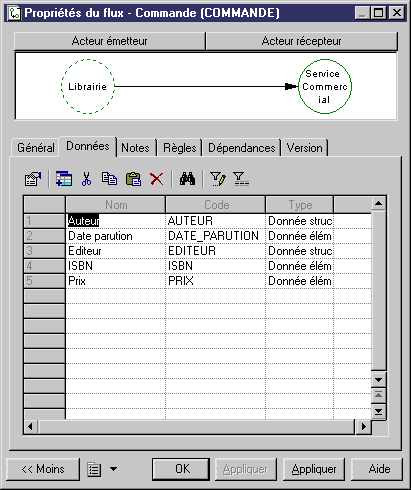Click the vertical scrollbar down arrow
Viewport: 411px width, 490px height.
coord(379,380)
